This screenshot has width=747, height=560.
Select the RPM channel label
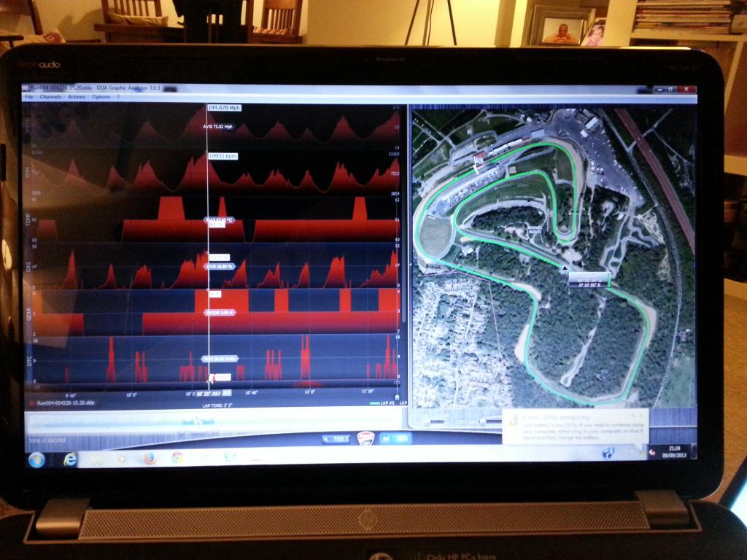[x=27, y=172]
